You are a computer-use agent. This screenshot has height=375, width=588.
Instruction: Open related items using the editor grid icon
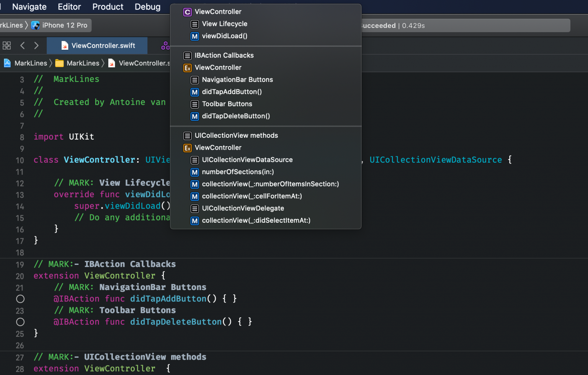point(7,45)
